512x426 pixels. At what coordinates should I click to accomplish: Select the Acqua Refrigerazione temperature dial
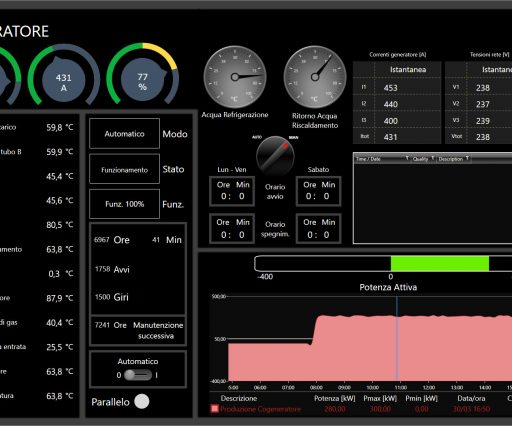(x=235, y=77)
